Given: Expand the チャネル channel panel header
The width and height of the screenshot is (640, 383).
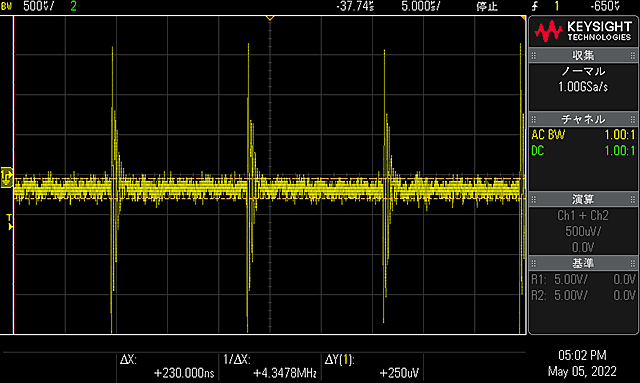Looking at the screenshot, I should pyautogui.click(x=583, y=119).
